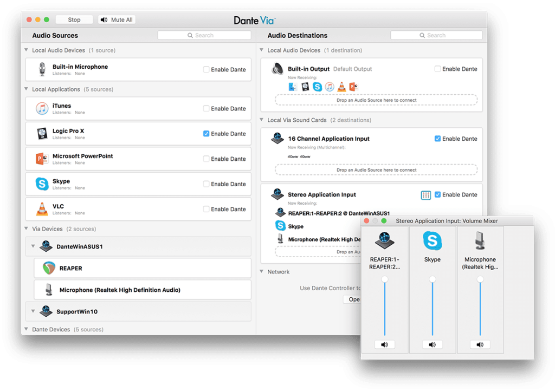Click the REAPER volume slider handle
The height and width of the screenshot is (392, 555).
[384, 279]
